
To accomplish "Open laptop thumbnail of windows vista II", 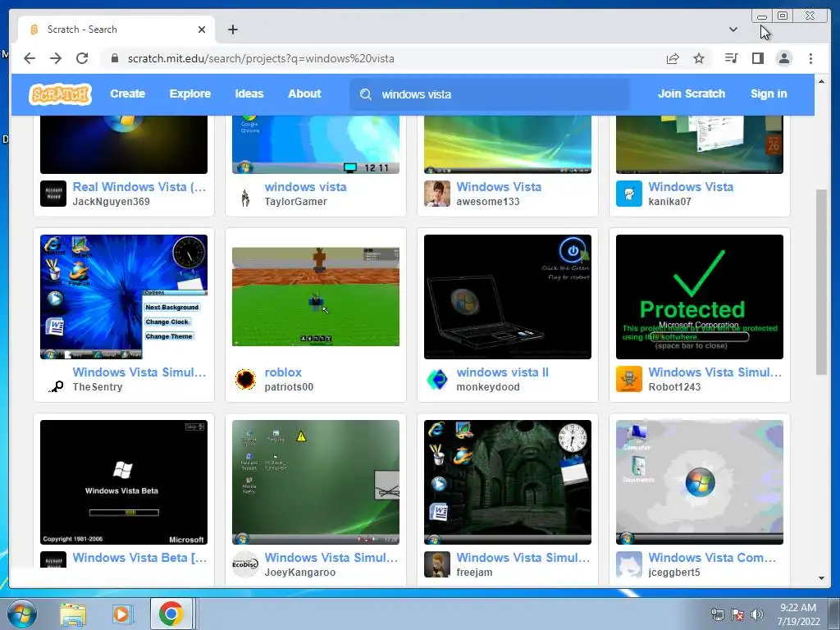I will 507,297.
